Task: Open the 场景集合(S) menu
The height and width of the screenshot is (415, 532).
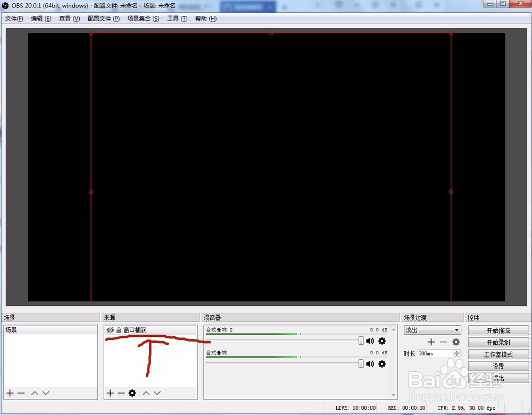Action: 143,18
